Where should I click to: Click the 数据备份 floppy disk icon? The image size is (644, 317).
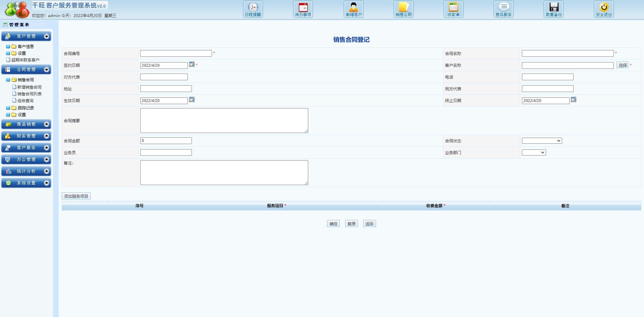[x=553, y=9]
